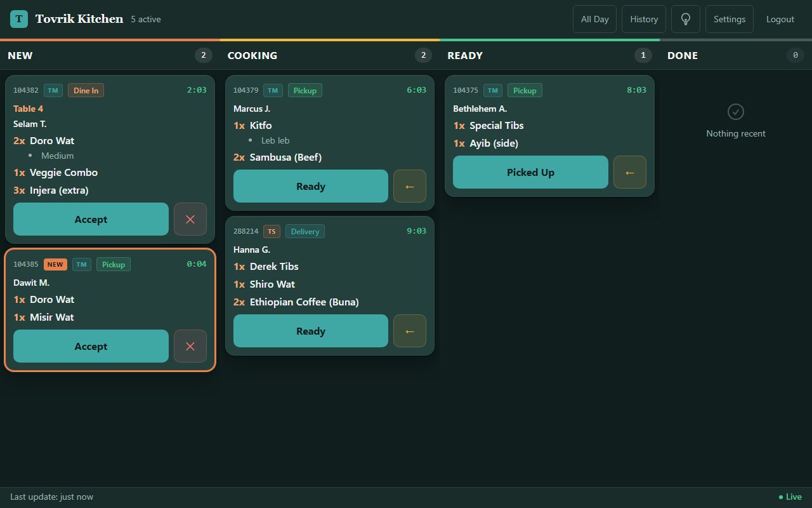This screenshot has width=812, height=508.
Task: Reject order 104382 with the X button
Action: click(x=190, y=219)
